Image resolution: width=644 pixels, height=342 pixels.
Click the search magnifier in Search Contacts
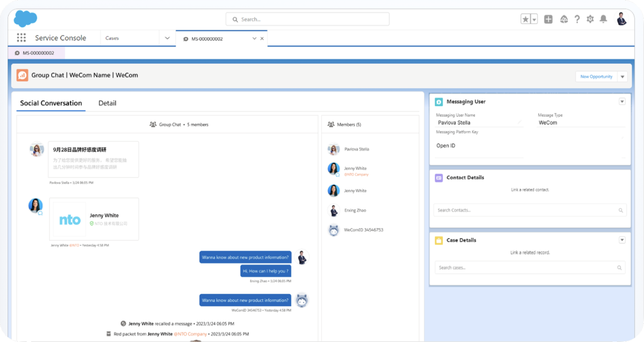(621, 210)
